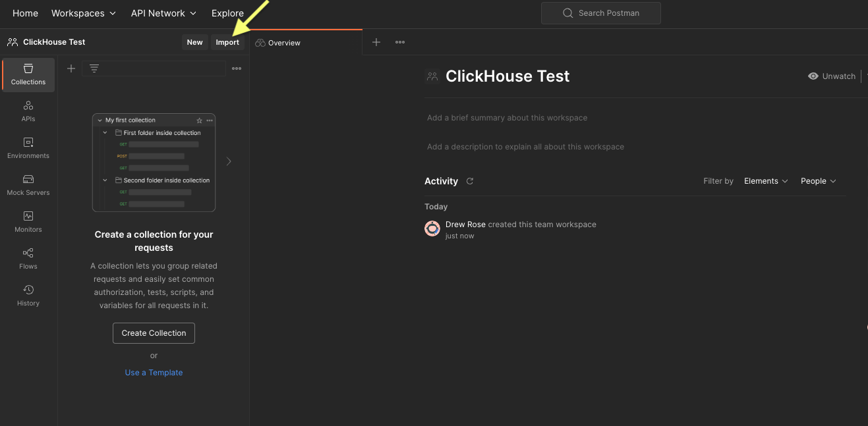The height and width of the screenshot is (426, 868).
Task: Open the Collections sidebar panel
Action: pyautogui.click(x=28, y=74)
